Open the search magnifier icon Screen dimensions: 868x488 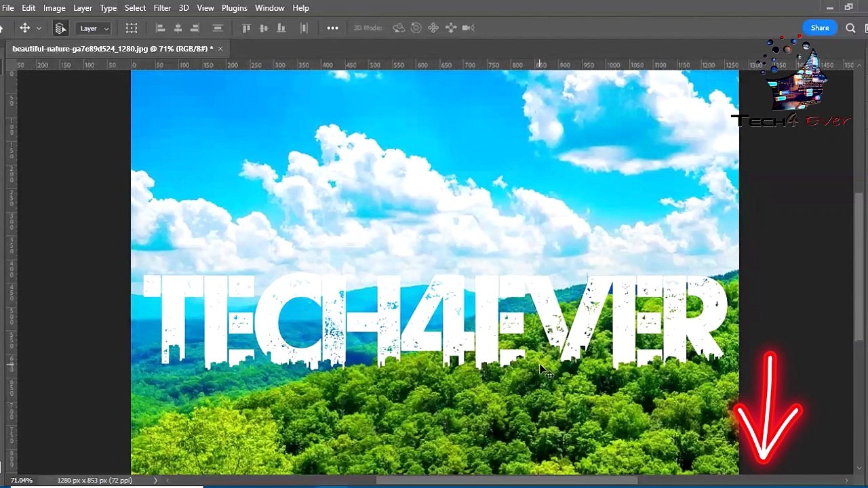(851, 28)
